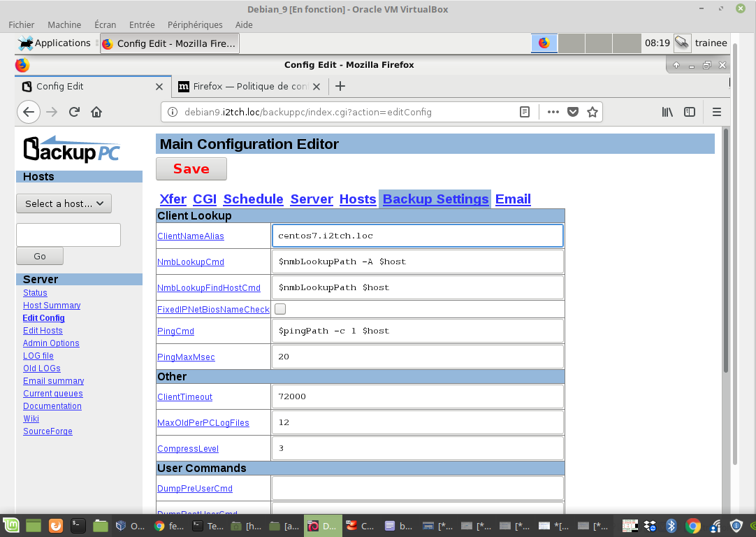Image resolution: width=756 pixels, height=537 pixels.
Task: Open Firefox hamburger menu
Action: pyautogui.click(x=716, y=112)
